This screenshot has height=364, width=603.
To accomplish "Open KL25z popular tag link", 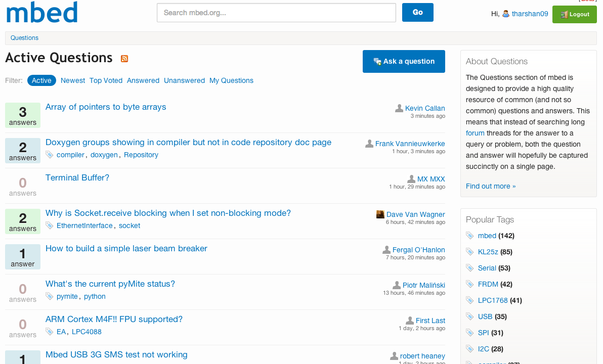I will [x=488, y=252].
